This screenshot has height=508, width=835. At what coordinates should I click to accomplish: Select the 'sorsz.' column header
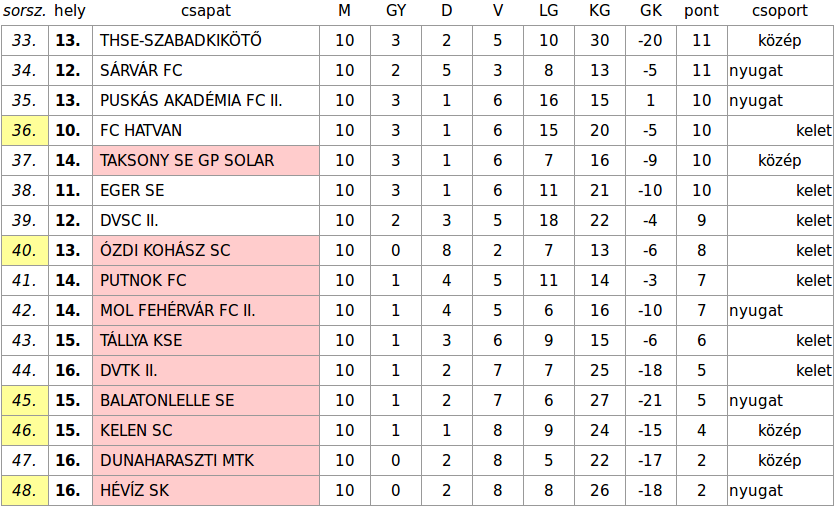coord(24,11)
